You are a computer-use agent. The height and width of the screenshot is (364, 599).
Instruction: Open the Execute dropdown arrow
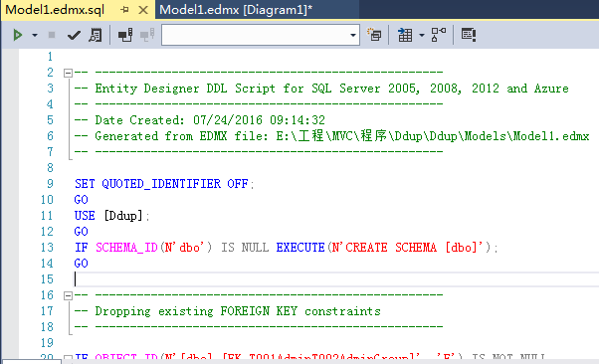click(35, 35)
